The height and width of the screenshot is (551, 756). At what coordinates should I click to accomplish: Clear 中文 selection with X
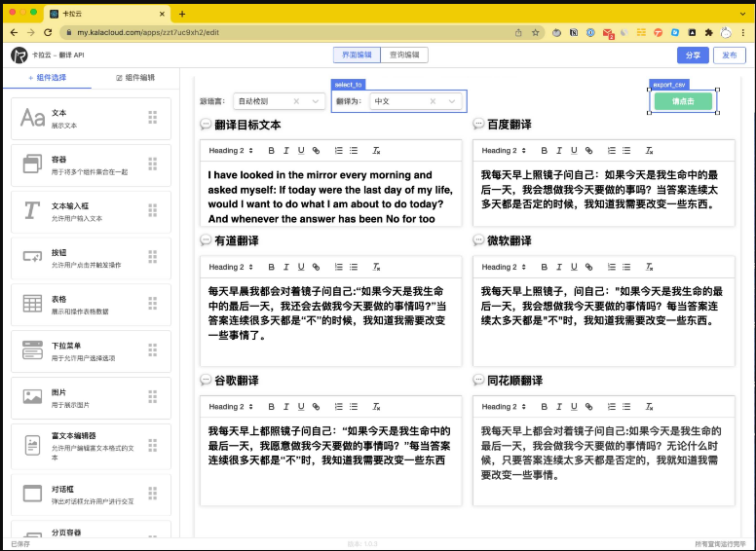433,101
